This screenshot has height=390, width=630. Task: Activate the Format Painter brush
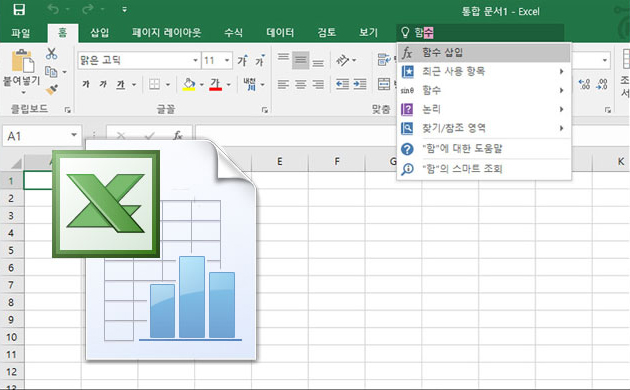(51, 90)
